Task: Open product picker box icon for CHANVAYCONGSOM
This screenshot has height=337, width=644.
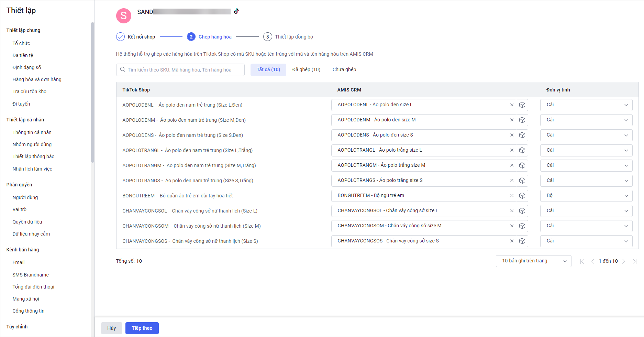Action: click(522, 226)
